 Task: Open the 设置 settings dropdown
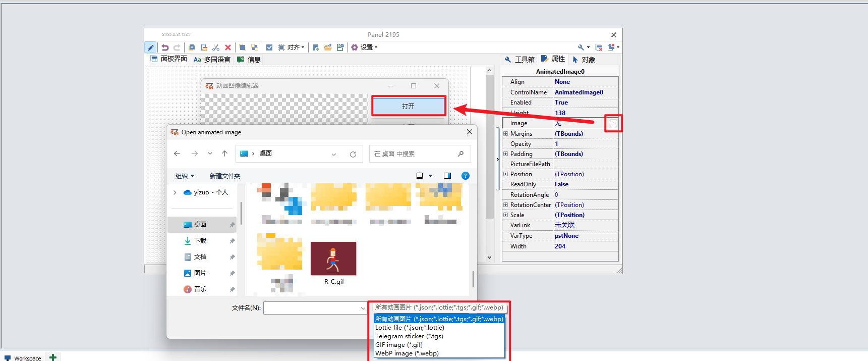[364, 47]
